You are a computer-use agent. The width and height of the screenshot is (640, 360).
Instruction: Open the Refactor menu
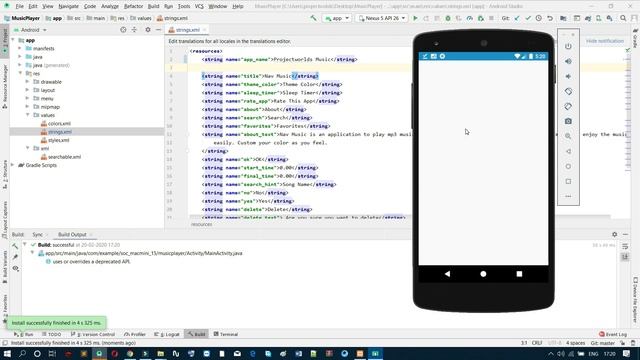[133, 6]
